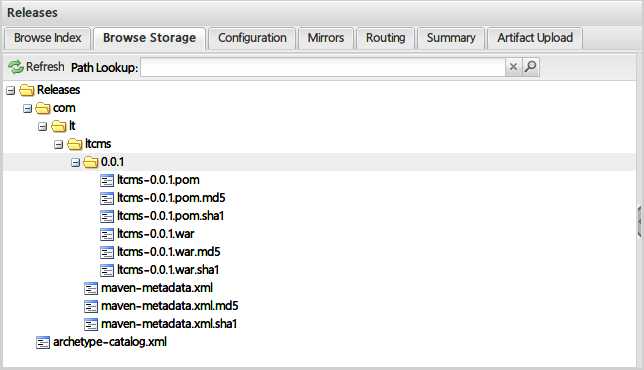Click the folder icon of 0.0.1 directory
This screenshot has height=370, width=644.
tap(91, 162)
